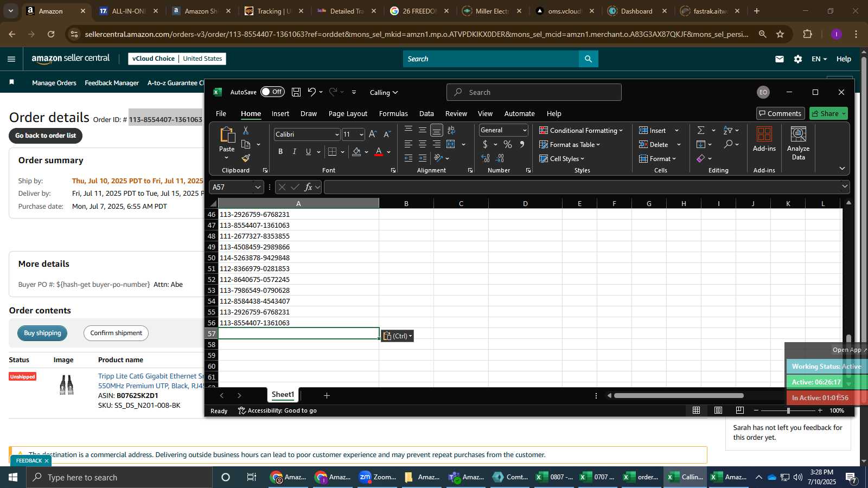Open the Tripp Lite Cat6 product link
Screen dimensions: 868x488
[151, 381]
